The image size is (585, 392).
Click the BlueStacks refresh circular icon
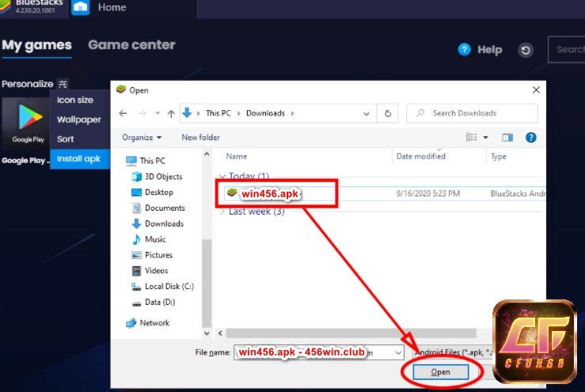[x=526, y=50]
